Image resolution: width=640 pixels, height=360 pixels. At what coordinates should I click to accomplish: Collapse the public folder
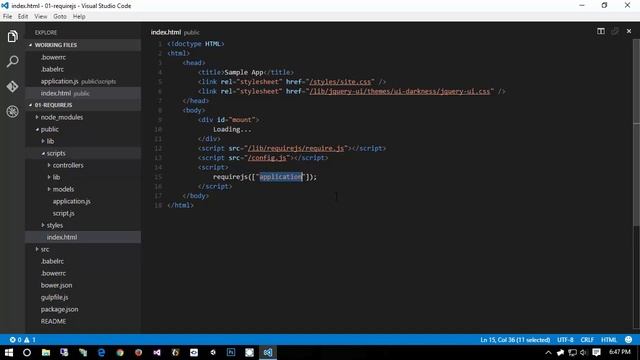[83, 129]
